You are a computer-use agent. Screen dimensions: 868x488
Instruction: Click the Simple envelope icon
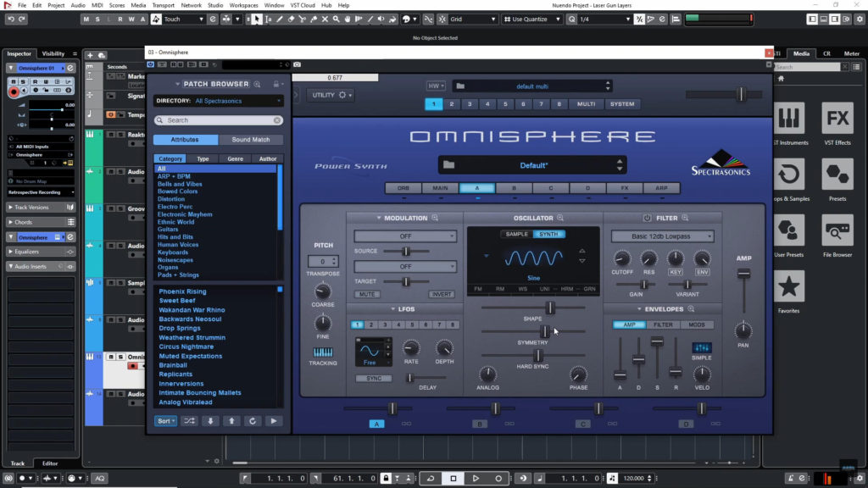pos(702,348)
